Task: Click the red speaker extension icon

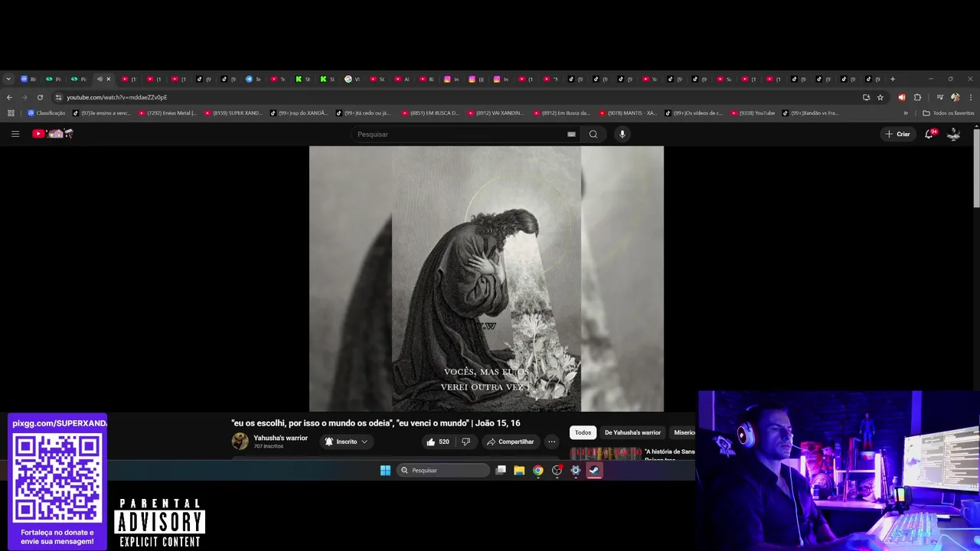Action: click(901, 97)
